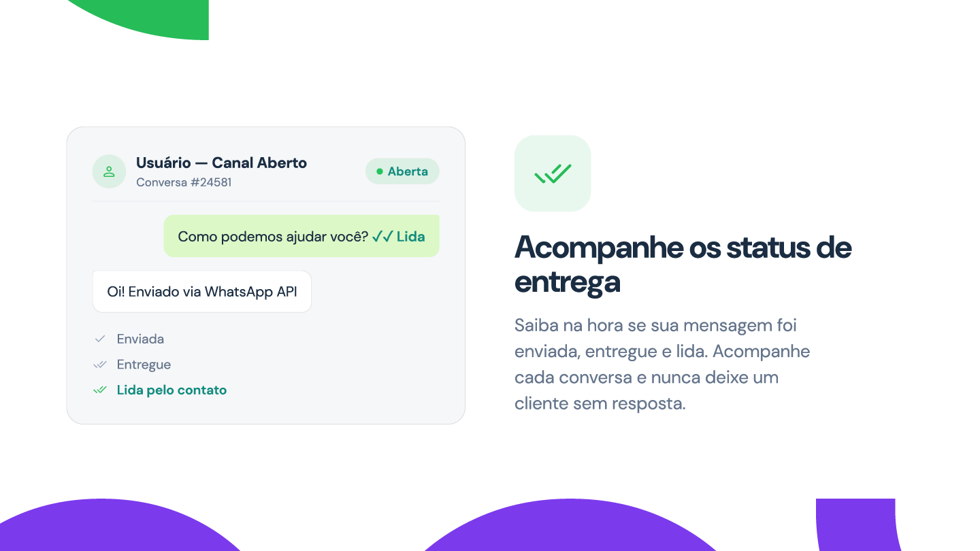Click the Entregue status text
Viewport: 980px width, 551px height.
(x=144, y=365)
